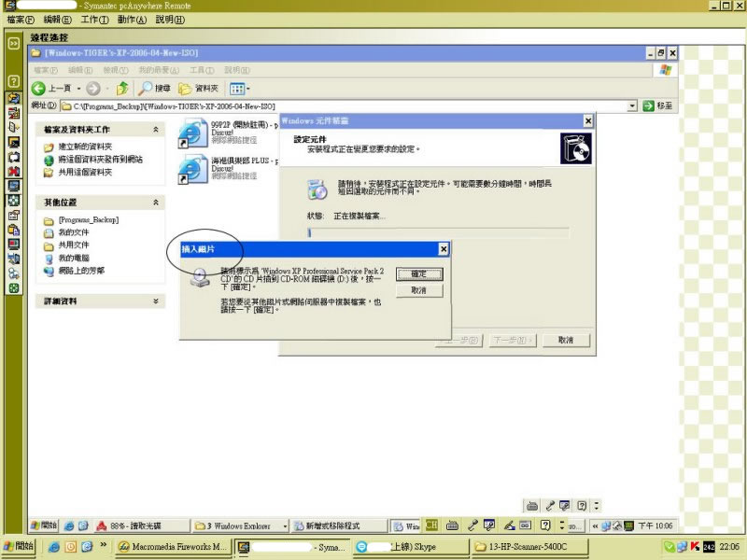Click the red-screen monitor recording sidebar icon
This screenshot has height=560, width=747.
point(14,245)
